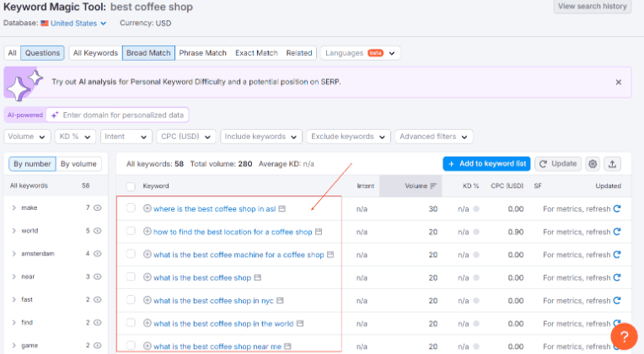Click the 'Add to keyword list' button

[486, 164]
